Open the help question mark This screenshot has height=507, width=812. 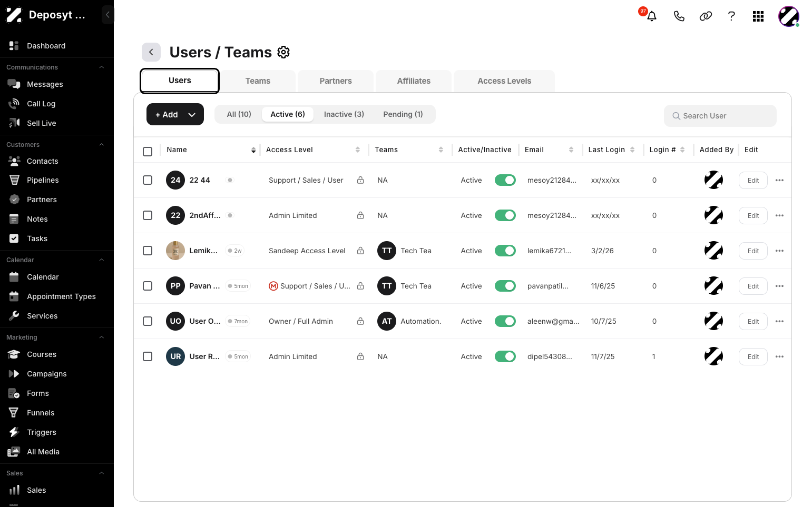731,16
